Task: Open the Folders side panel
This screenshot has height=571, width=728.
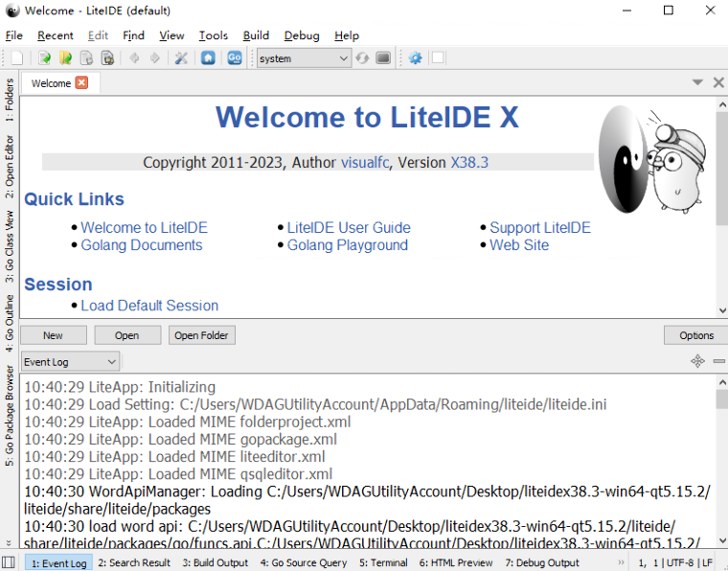Action: (x=10, y=100)
